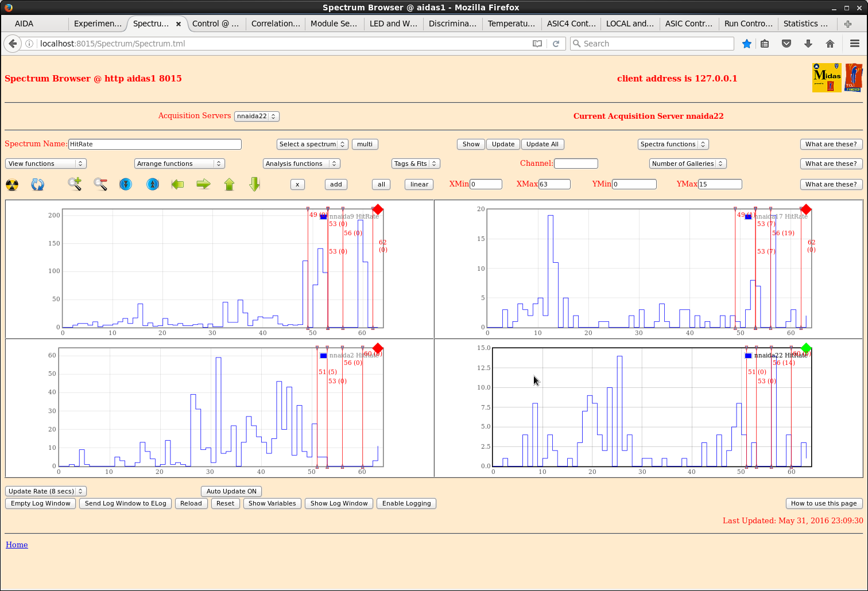
Task: Open the Update Rate (8 secs) dropdown
Action: point(46,491)
